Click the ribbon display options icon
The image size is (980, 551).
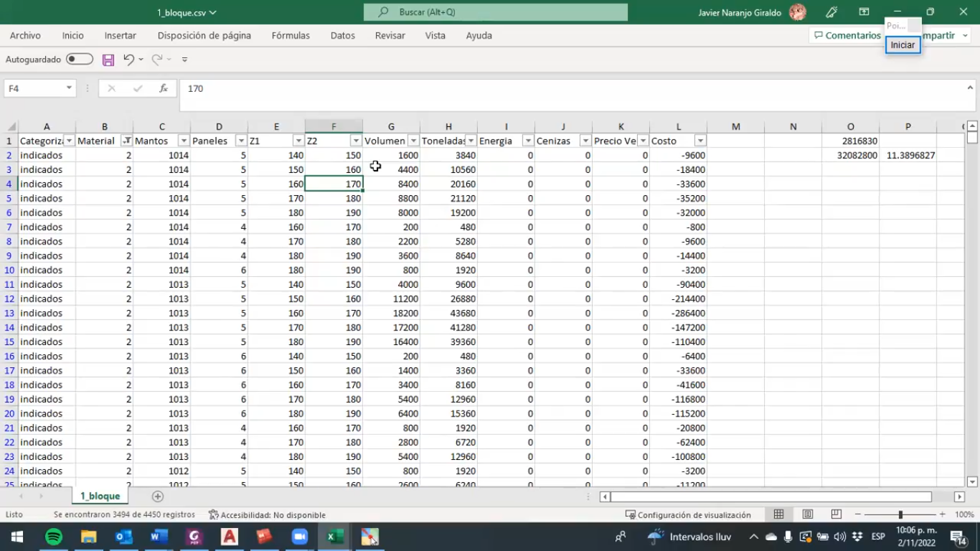864,12
